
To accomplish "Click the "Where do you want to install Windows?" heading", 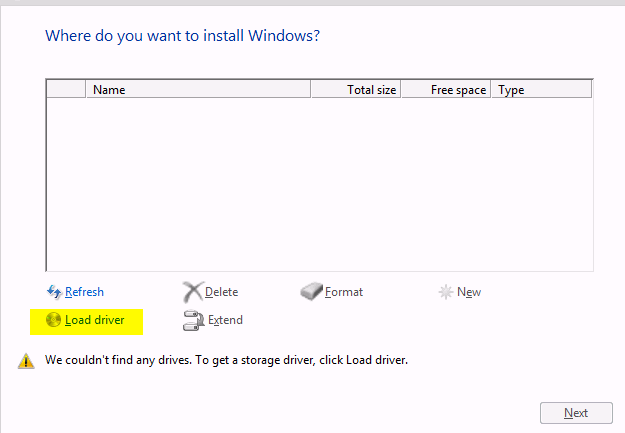I will pos(182,36).
